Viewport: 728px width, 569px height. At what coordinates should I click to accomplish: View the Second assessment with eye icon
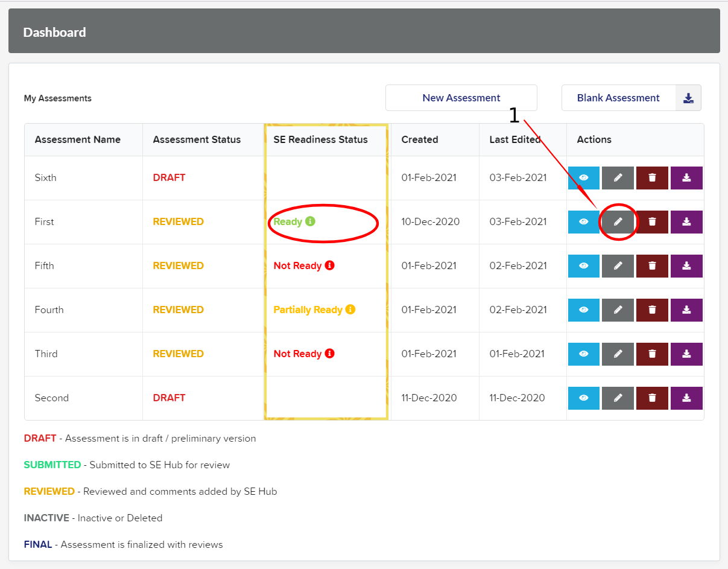point(584,398)
